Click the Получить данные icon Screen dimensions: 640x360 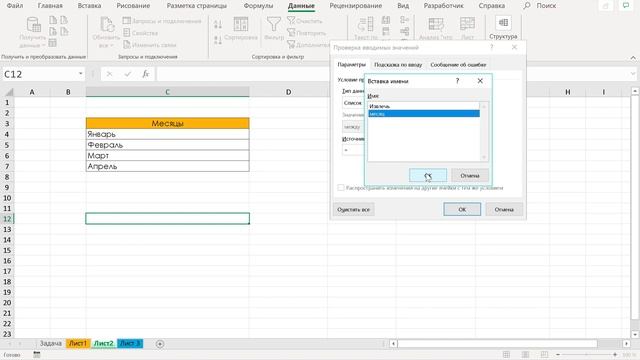coord(33,24)
